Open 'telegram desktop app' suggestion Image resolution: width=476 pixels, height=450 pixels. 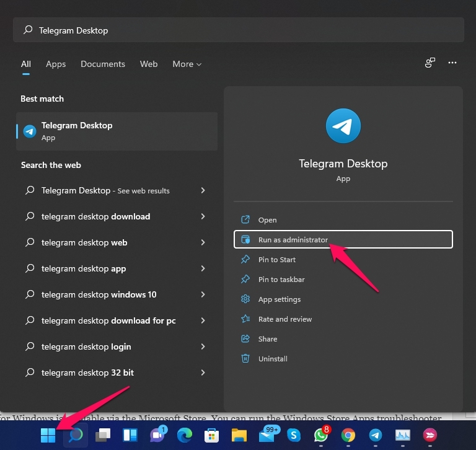(x=117, y=269)
